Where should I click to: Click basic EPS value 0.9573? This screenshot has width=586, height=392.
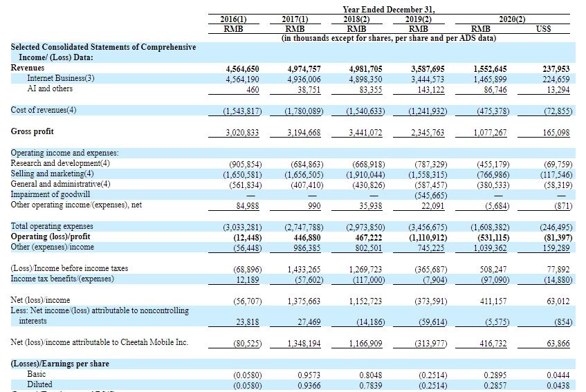(x=309, y=375)
